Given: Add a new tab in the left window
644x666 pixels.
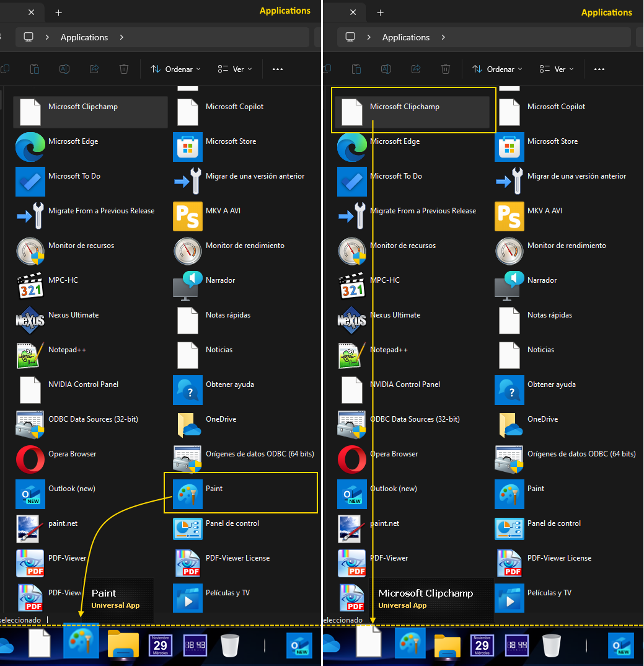Looking at the screenshot, I should pos(59,12).
